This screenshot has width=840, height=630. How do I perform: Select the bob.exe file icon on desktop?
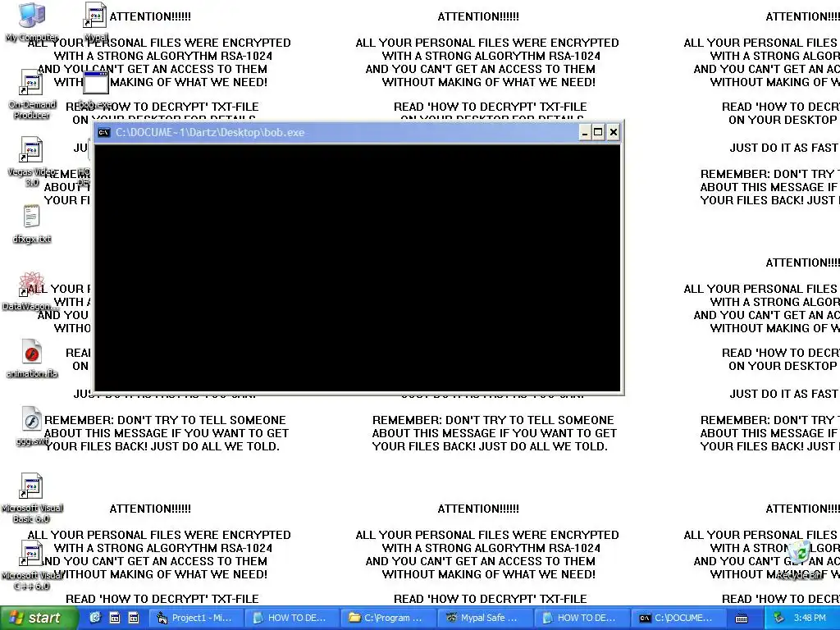(96, 89)
